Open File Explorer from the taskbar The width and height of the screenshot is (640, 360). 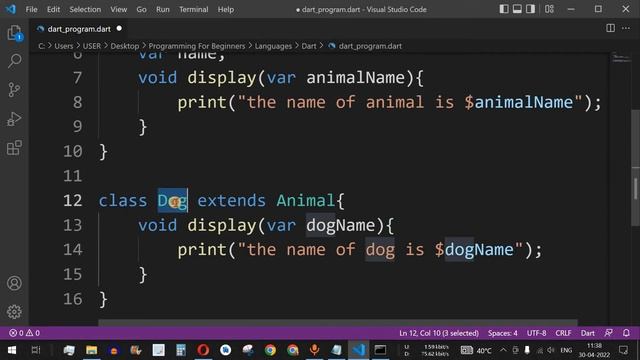91,350
